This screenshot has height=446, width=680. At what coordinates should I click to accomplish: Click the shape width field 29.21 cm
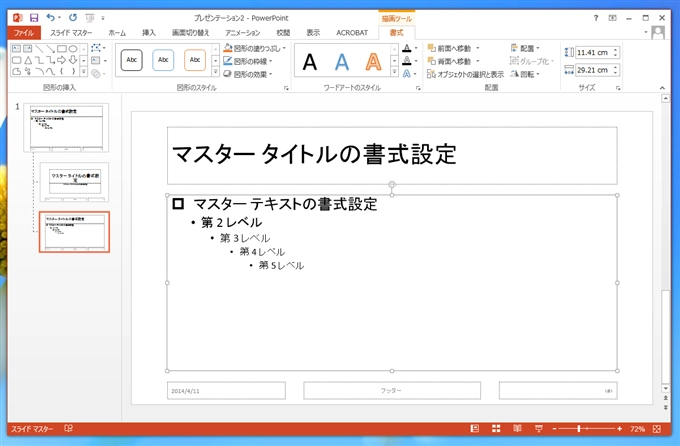click(x=592, y=70)
